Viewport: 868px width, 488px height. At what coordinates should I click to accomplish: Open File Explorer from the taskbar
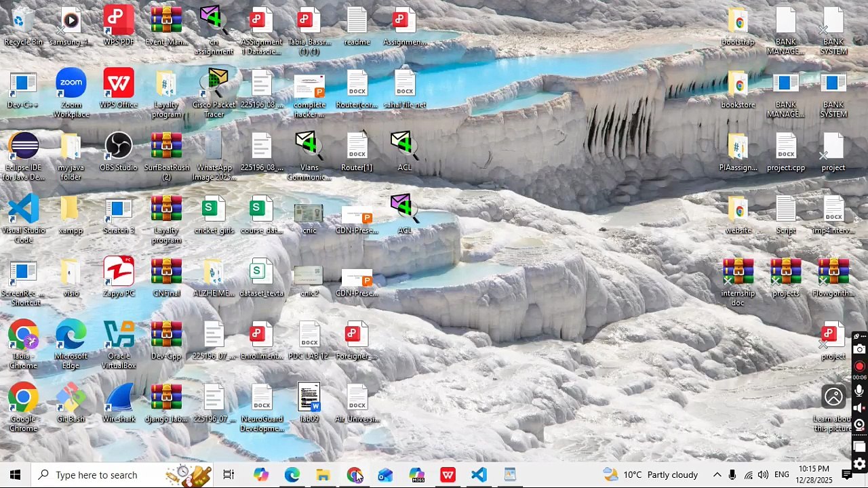tap(323, 475)
